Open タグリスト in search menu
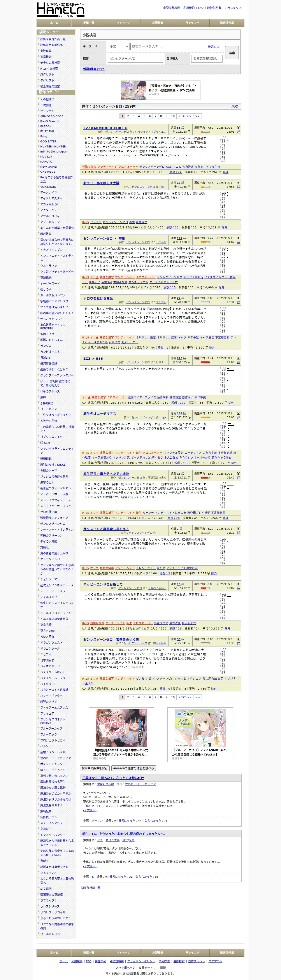This screenshot has width=281, height=980. pyautogui.click(x=47, y=80)
